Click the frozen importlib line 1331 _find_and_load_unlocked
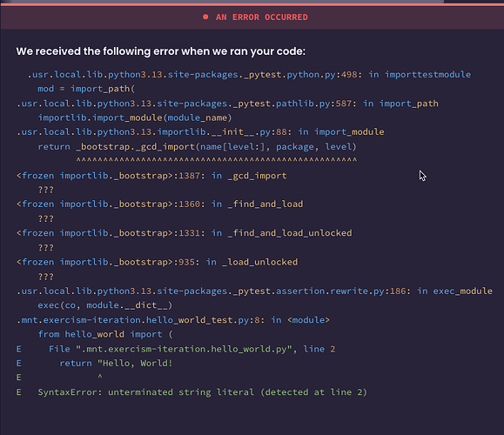 point(185,233)
